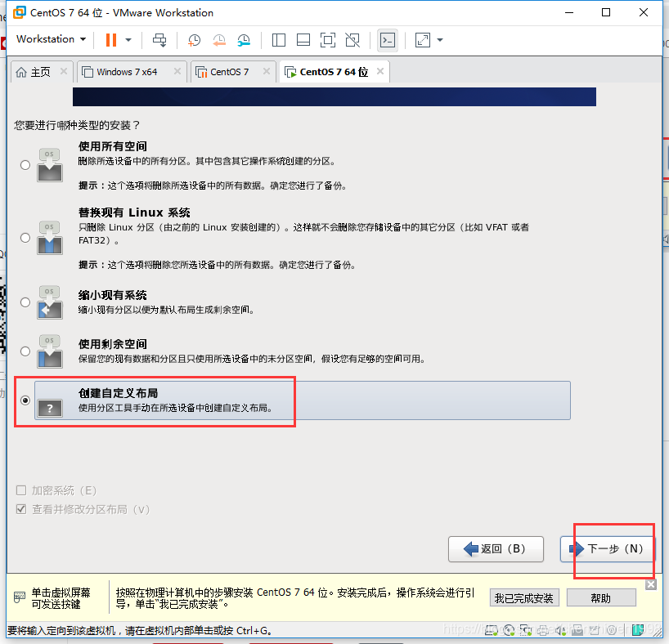This screenshot has height=644, width=669.
Task: Click the stretch guest display icon
Action: (422, 40)
